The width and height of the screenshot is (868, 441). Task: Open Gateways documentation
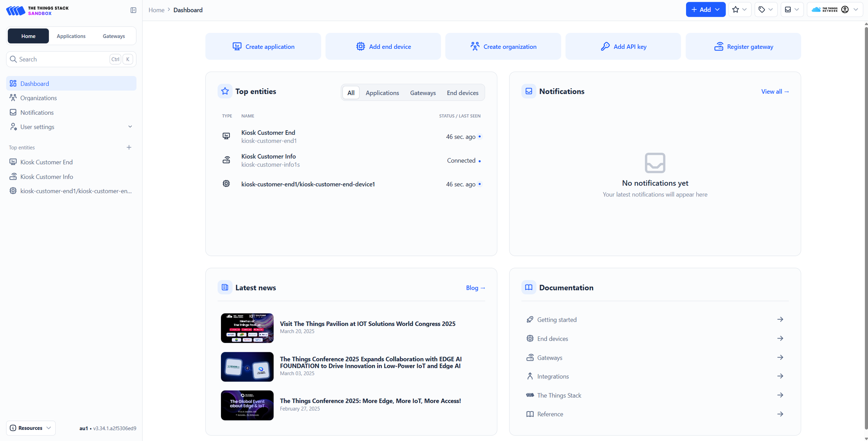coord(655,357)
